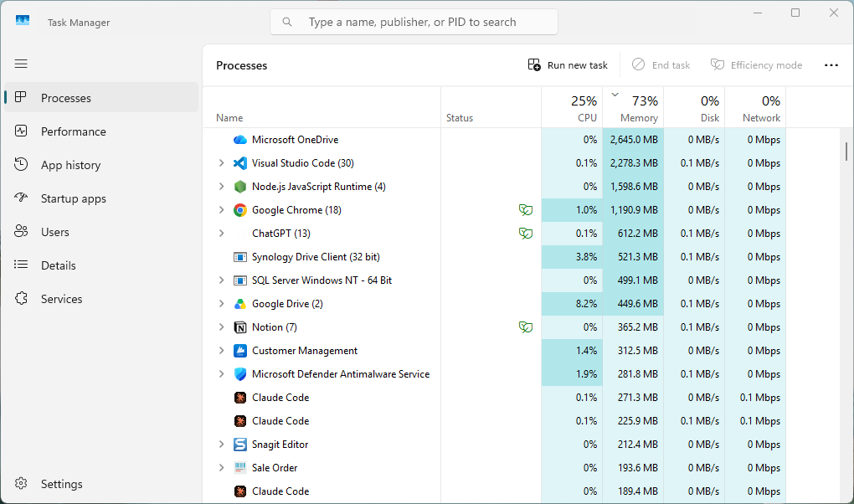This screenshot has height=504, width=854.
Task: Click efficiency mode leaf icon on Notion row
Action: 526,327
